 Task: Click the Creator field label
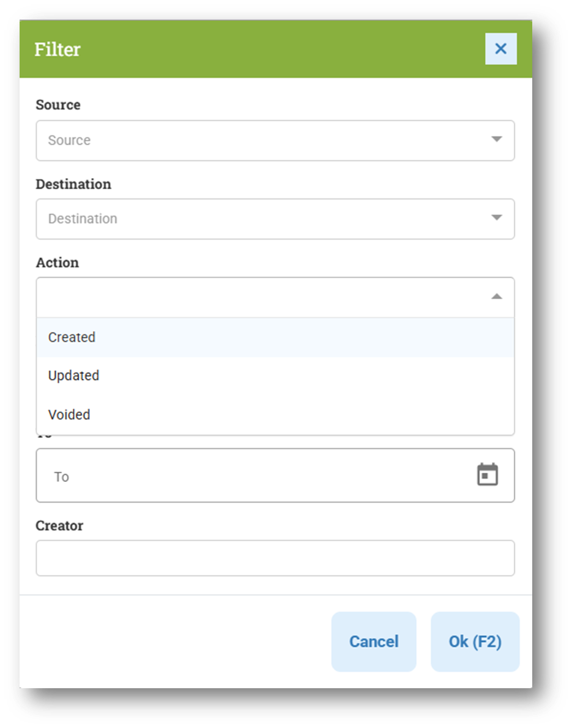pyautogui.click(x=59, y=525)
